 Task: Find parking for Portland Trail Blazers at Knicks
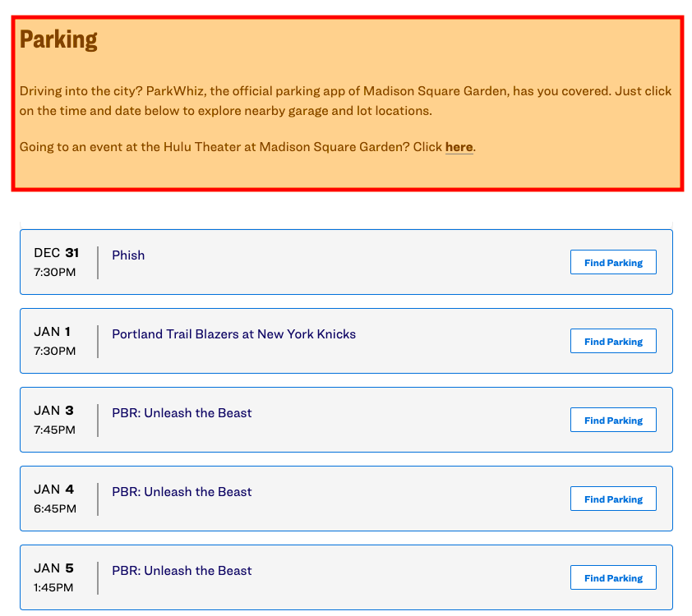click(x=613, y=342)
